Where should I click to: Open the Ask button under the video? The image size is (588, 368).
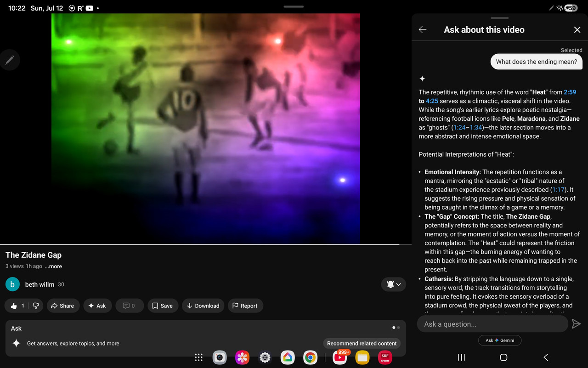pos(97,306)
